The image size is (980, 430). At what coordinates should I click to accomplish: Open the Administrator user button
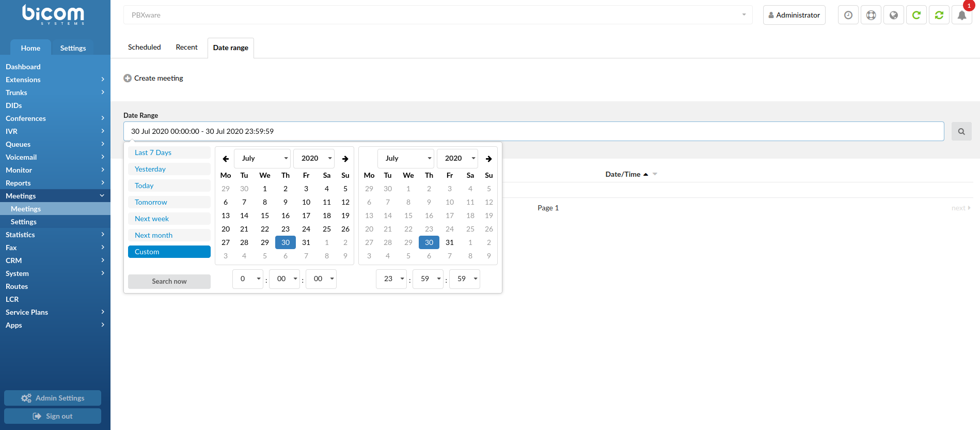(x=794, y=15)
